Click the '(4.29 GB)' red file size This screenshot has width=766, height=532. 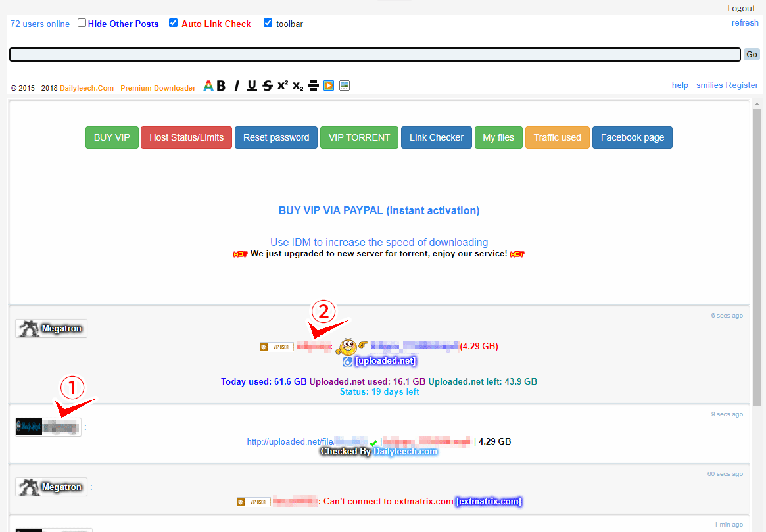pyautogui.click(x=479, y=347)
